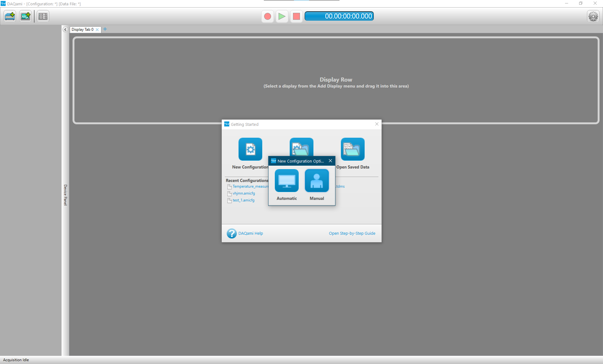Open the settings gear icon
This screenshot has width=603, height=364.
(593, 16)
